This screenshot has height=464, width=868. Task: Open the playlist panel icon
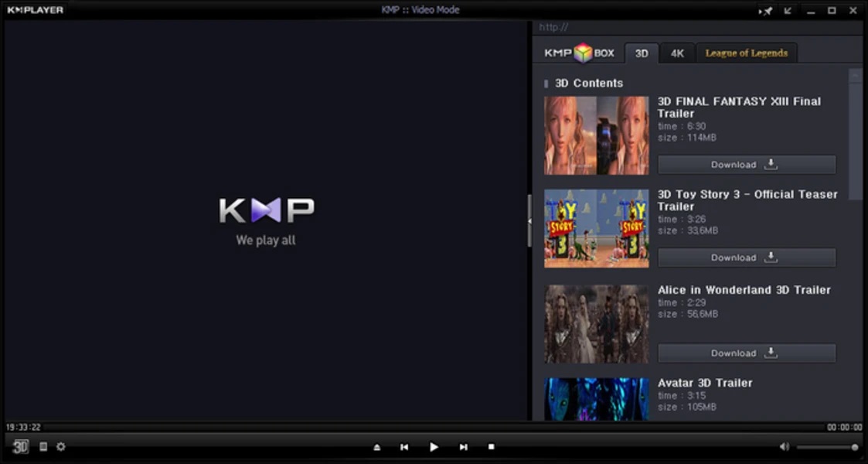[44, 447]
